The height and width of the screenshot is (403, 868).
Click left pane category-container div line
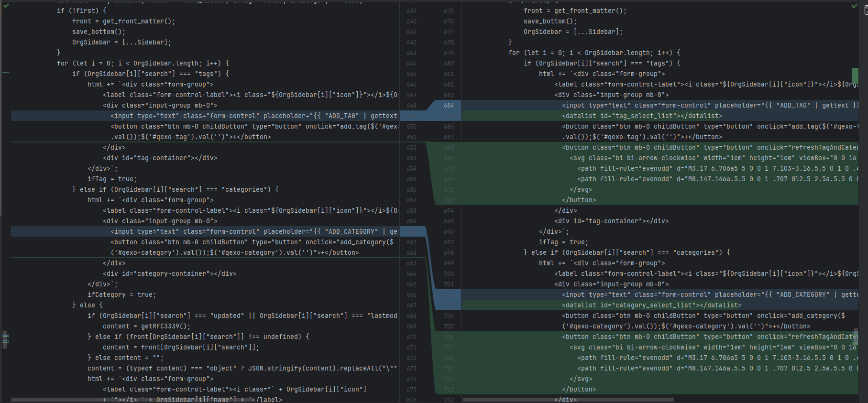tap(169, 274)
